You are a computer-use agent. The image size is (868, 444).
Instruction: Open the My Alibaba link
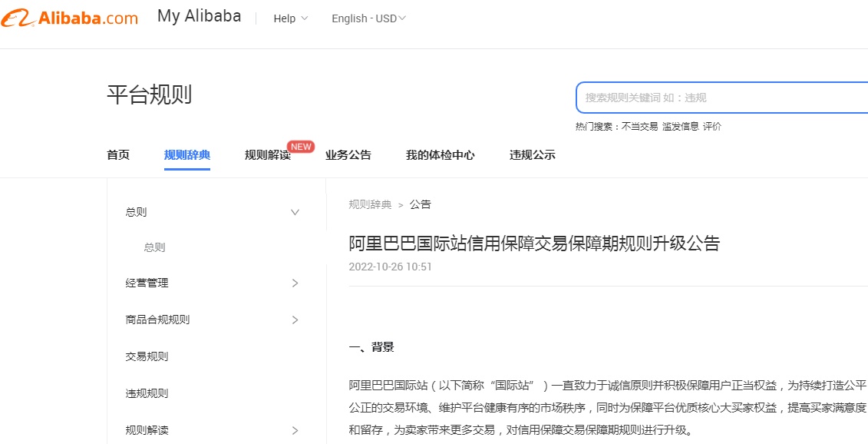tap(199, 16)
